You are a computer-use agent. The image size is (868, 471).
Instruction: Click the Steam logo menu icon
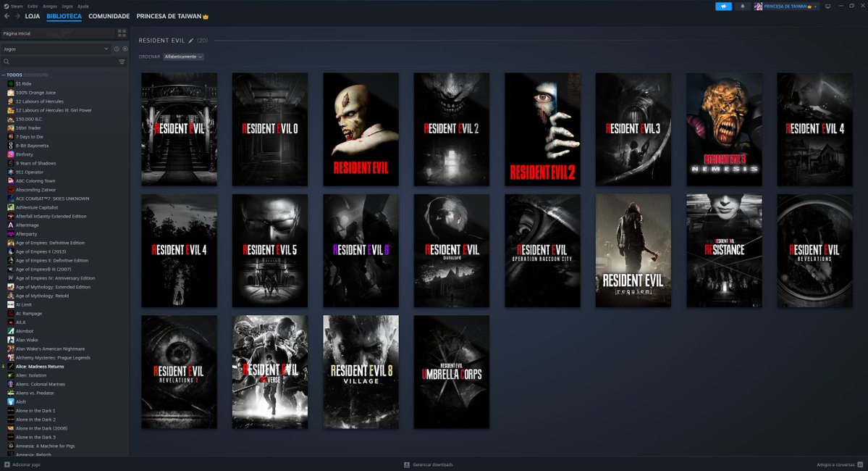click(7, 6)
